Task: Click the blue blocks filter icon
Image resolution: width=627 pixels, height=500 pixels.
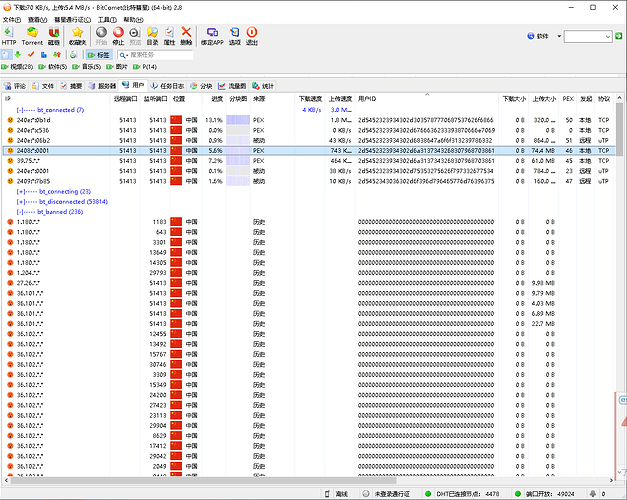Action: click(x=44, y=55)
